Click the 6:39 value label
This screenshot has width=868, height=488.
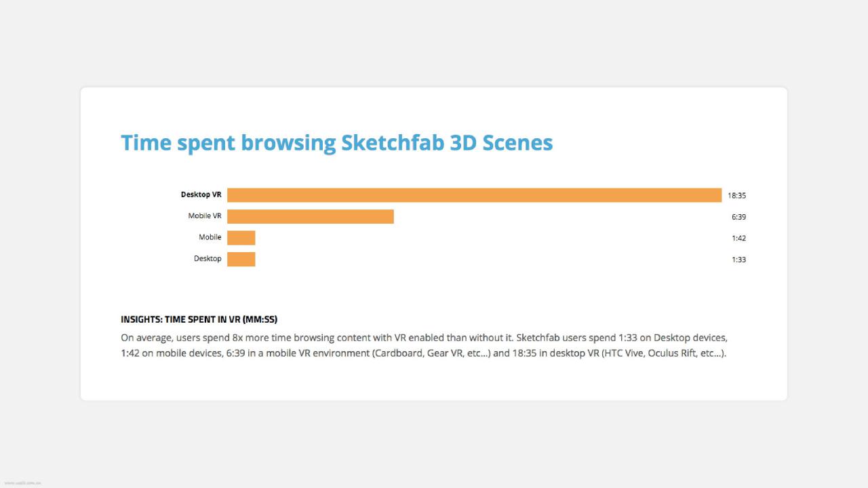[739, 217]
